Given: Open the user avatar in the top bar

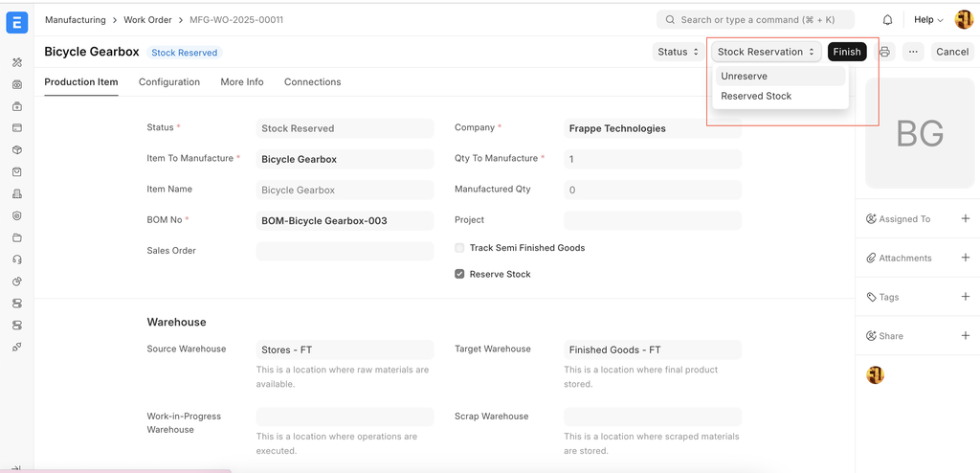Looking at the screenshot, I should pos(964,20).
